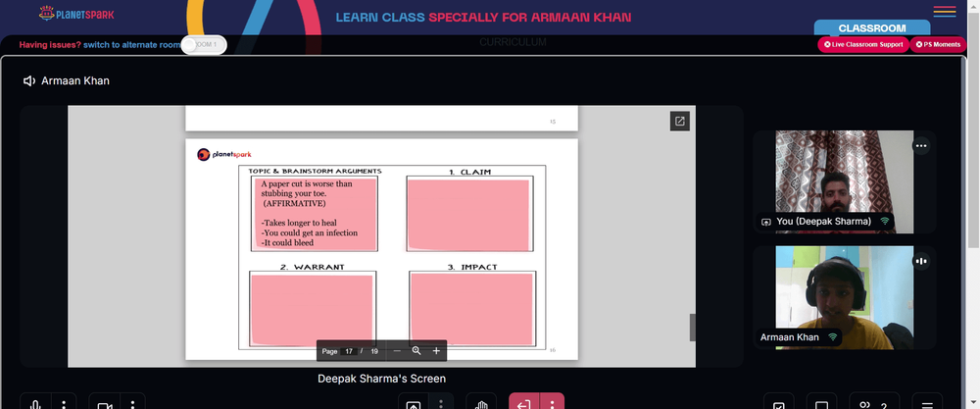Click 'A paper cut is worse than' text
The width and height of the screenshot is (980, 409).
[306, 183]
